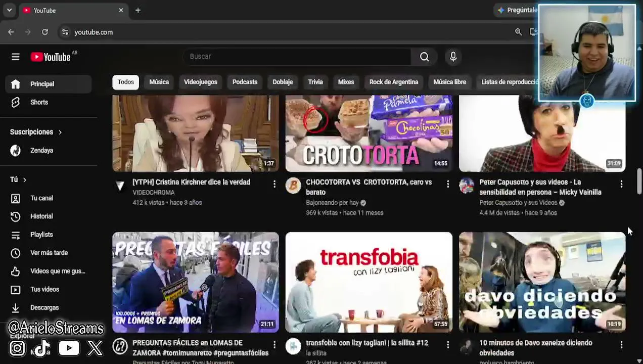Select the Trivia filter chip
The image size is (643, 364).
[x=315, y=82]
